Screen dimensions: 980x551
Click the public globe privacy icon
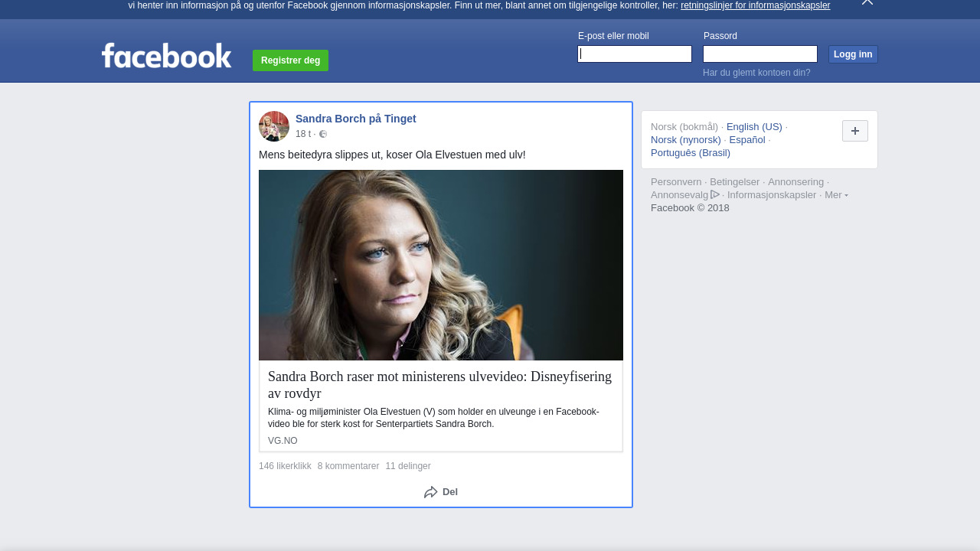[x=323, y=134]
